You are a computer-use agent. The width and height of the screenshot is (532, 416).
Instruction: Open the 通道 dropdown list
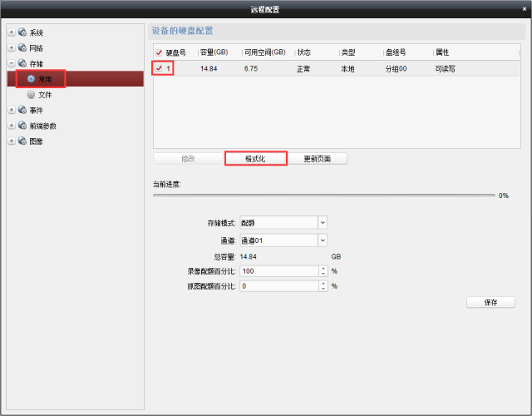(323, 240)
